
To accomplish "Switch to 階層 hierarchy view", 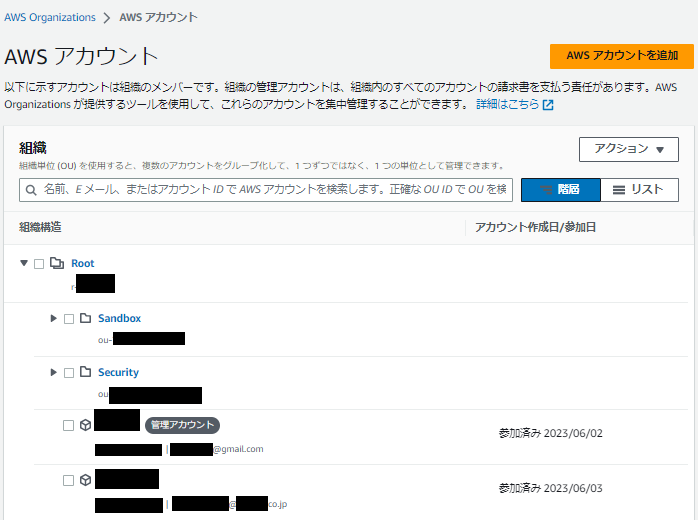I will pyautogui.click(x=560, y=190).
